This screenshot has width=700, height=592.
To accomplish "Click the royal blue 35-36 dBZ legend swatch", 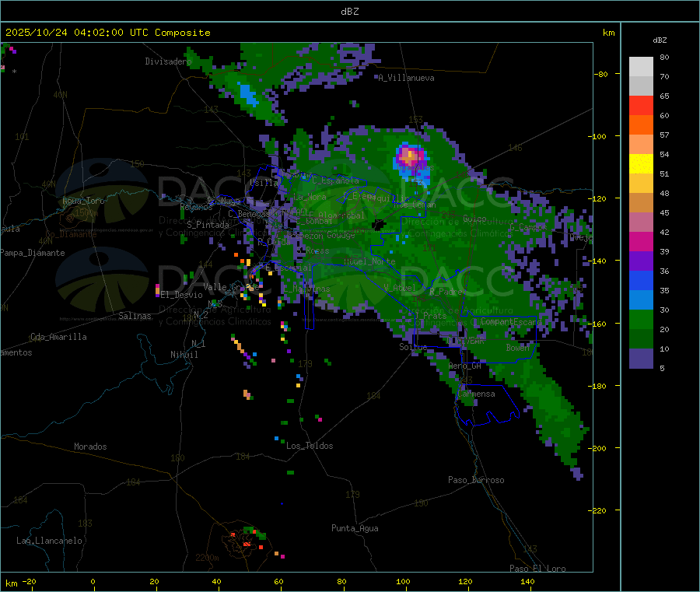I will tap(641, 280).
